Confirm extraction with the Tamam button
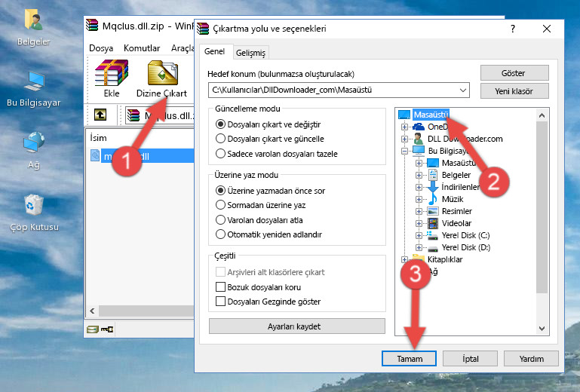The image size is (580, 392). point(409,359)
